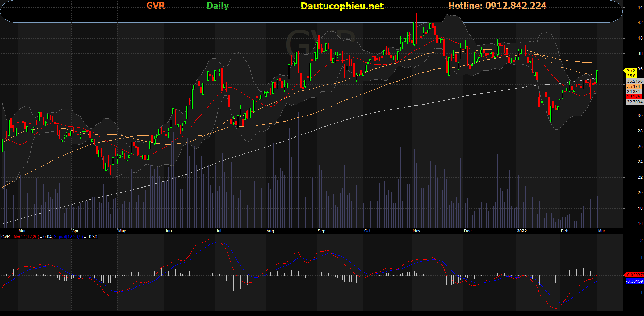Click the latest green candlestick at right edge

[597, 77]
